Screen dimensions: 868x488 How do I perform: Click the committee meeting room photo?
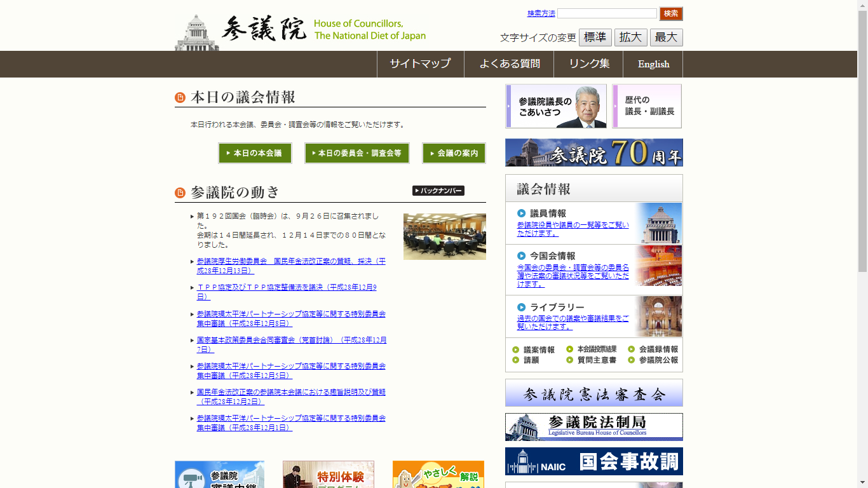[445, 236]
